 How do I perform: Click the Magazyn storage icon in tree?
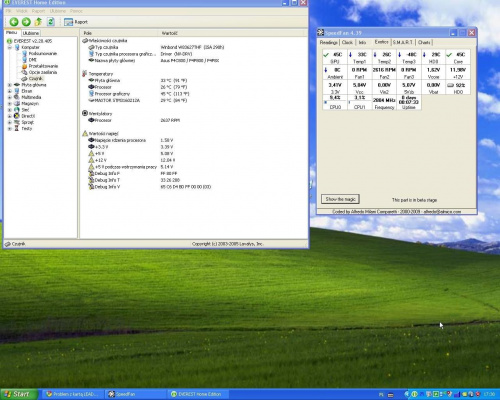coord(17,104)
